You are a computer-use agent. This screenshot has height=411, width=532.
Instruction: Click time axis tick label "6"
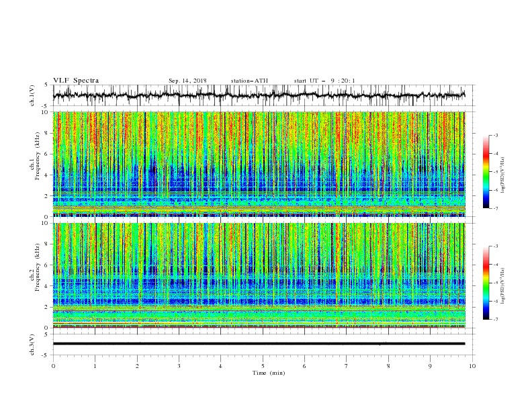304,366
